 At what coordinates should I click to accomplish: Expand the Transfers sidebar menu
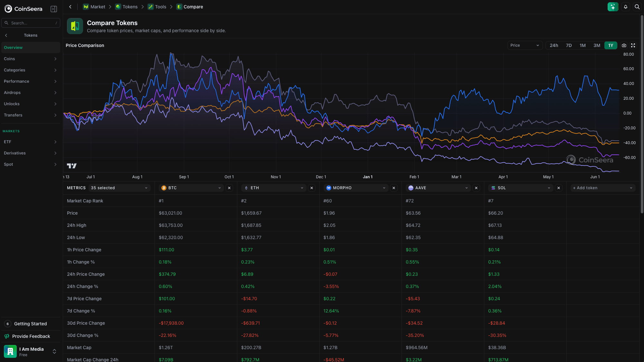pyautogui.click(x=31, y=115)
